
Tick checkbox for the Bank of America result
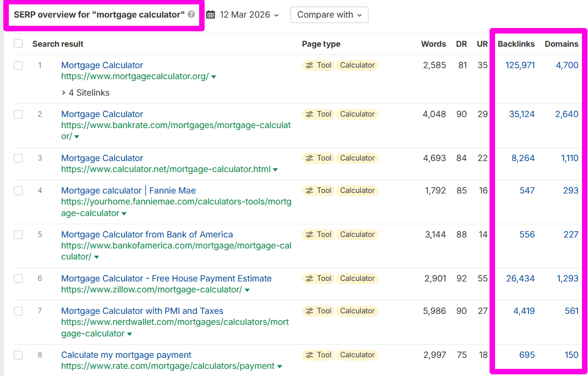(x=18, y=235)
